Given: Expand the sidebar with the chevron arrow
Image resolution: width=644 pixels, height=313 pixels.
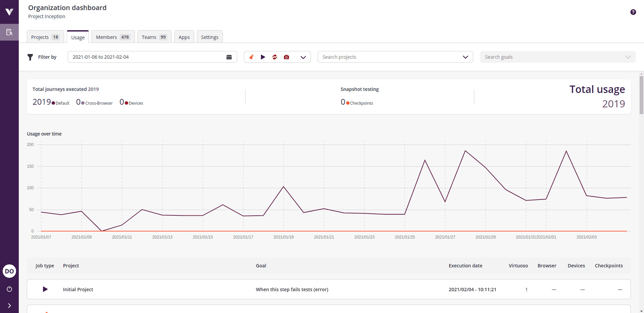Looking at the screenshot, I should click(9, 305).
